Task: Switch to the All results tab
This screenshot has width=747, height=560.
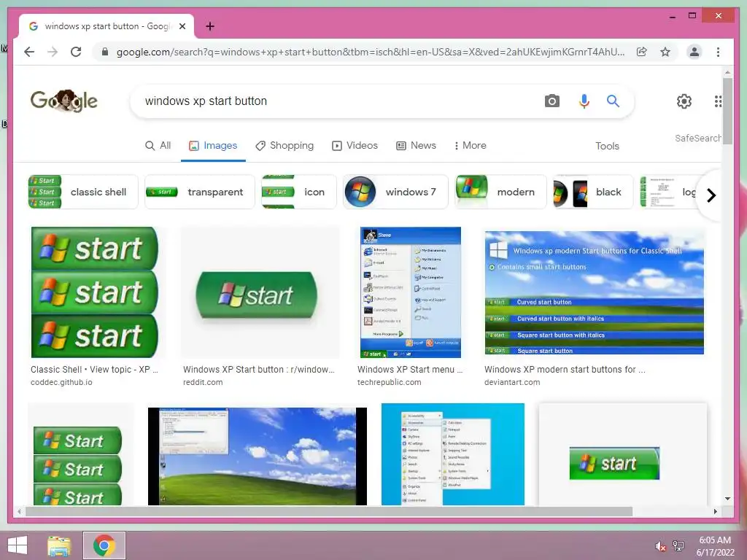Action: 158,146
